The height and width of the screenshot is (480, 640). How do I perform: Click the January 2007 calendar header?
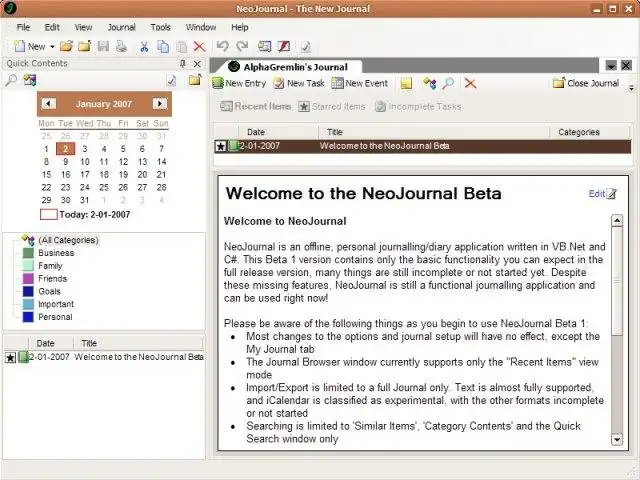(104, 104)
